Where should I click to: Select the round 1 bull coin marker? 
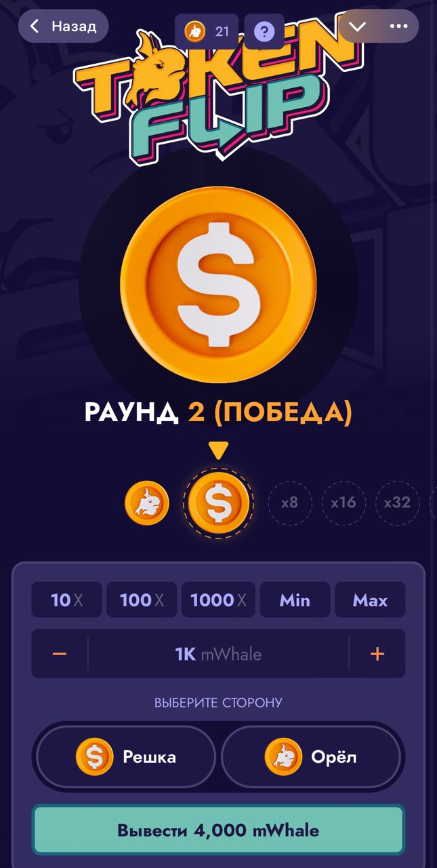147,503
